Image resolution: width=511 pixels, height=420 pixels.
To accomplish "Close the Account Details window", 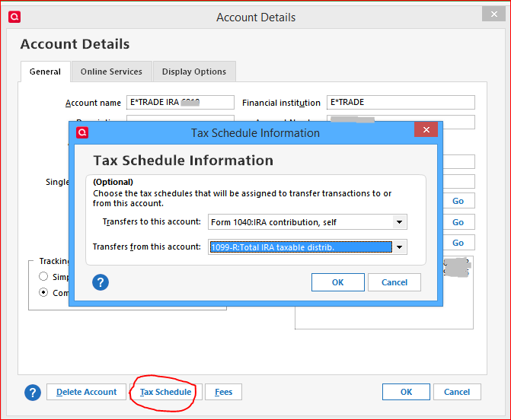I will point(493,14).
